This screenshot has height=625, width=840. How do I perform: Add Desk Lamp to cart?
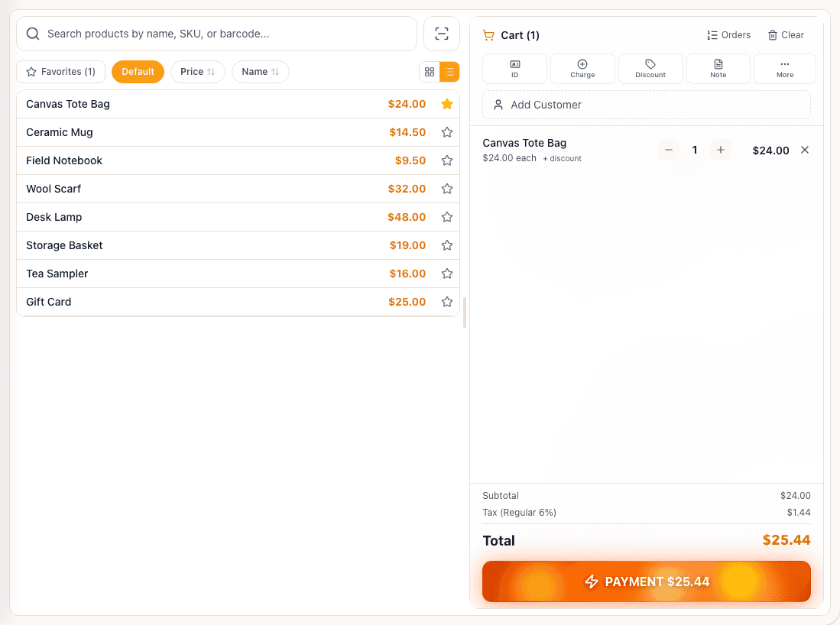pyautogui.click(x=238, y=217)
